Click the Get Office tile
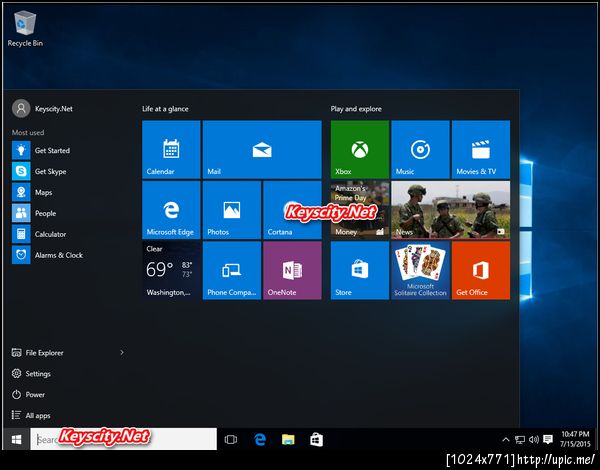 (481, 271)
